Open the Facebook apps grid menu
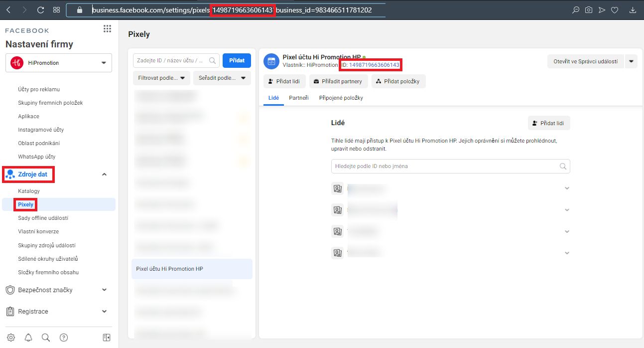 (107, 29)
